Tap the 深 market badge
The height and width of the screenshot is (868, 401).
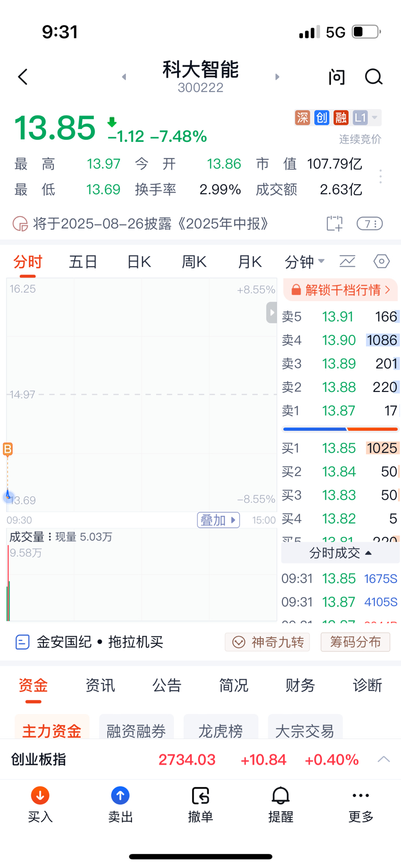302,117
